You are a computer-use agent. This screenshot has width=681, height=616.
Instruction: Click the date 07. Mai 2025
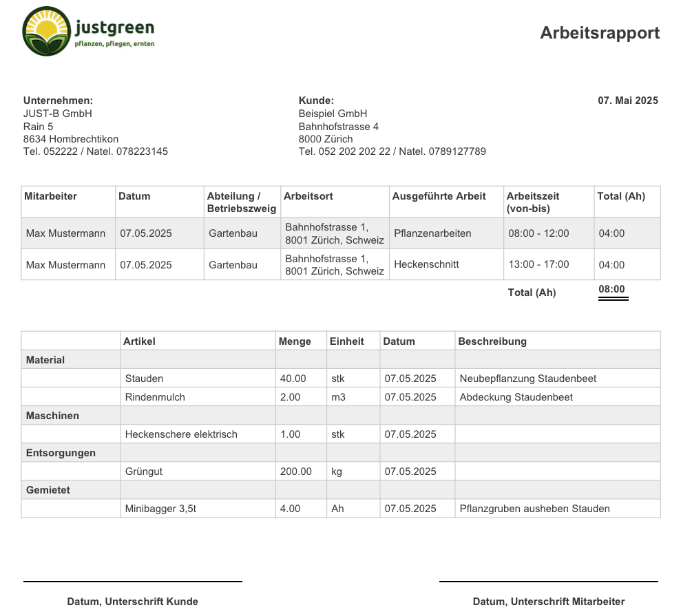[x=627, y=100]
